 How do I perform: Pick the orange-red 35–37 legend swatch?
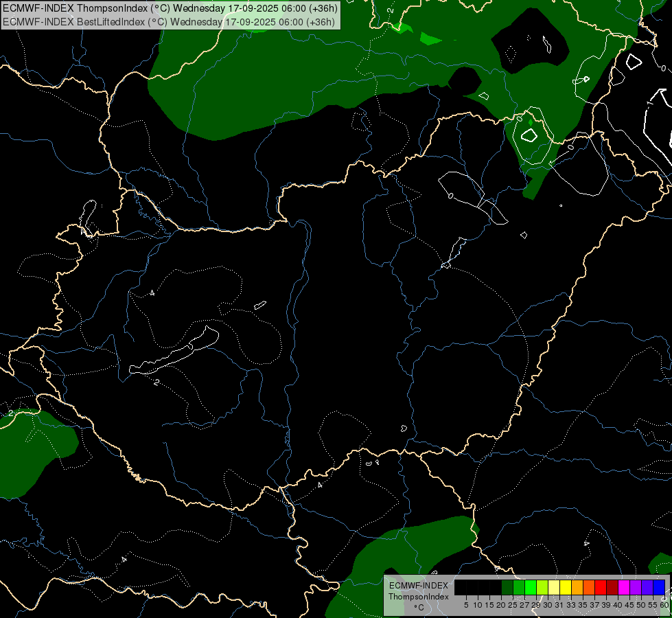[589, 587]
